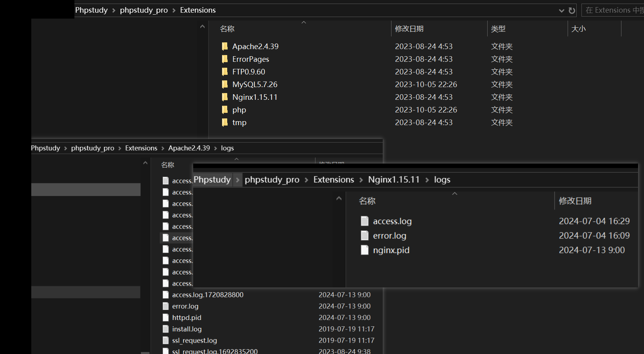Sort by 名称 column in Nginx logs window
Screen dimensions: 644x354
click(367, 201)
